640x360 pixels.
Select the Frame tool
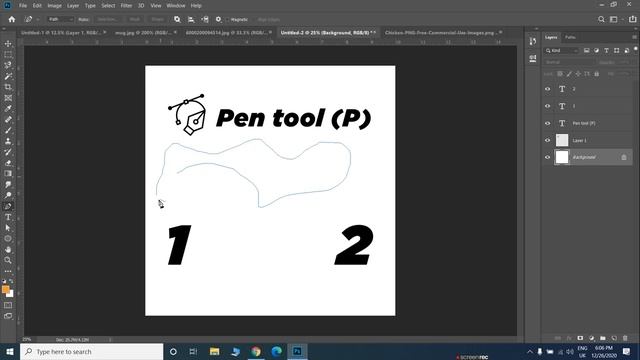pyautogui.click(x=8, y=98)
